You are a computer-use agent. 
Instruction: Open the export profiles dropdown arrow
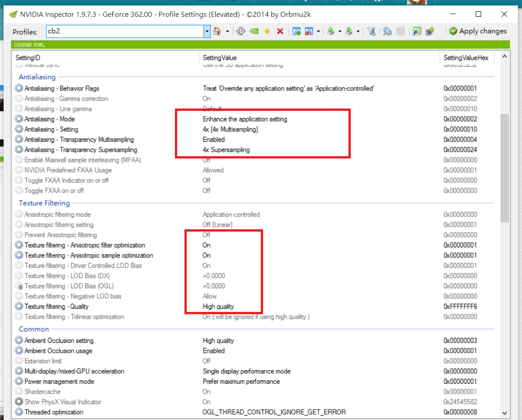(x=340, y=32)
